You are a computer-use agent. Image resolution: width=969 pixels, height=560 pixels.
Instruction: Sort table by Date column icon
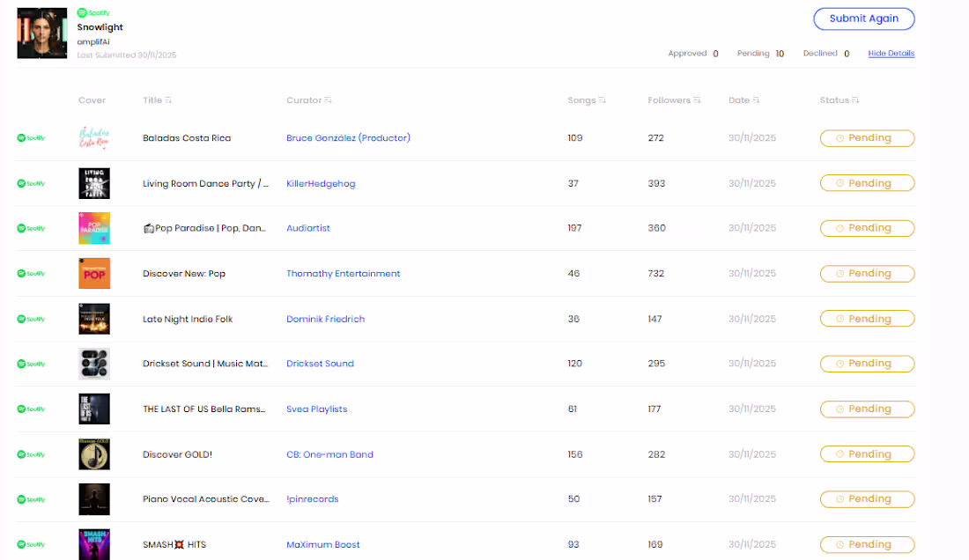pyautogui.click(x=756, y=100)
